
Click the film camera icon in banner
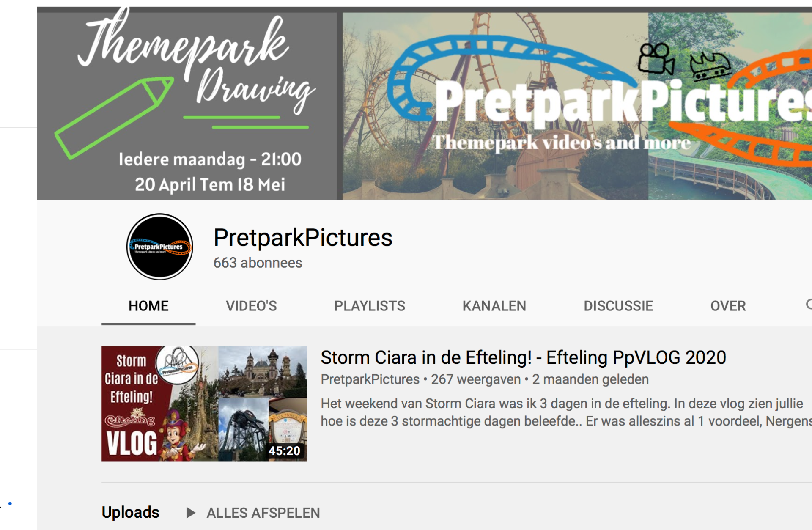[656, 58]
